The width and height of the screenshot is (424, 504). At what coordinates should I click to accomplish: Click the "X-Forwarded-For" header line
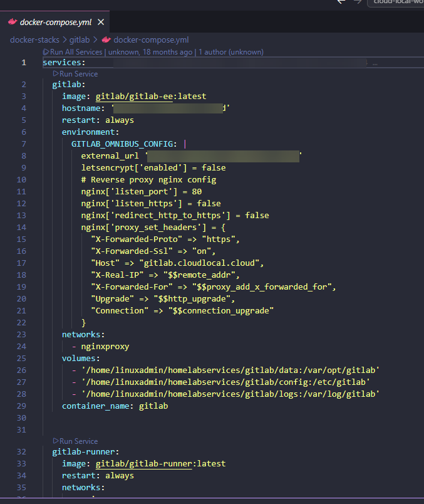click(214, 286)
